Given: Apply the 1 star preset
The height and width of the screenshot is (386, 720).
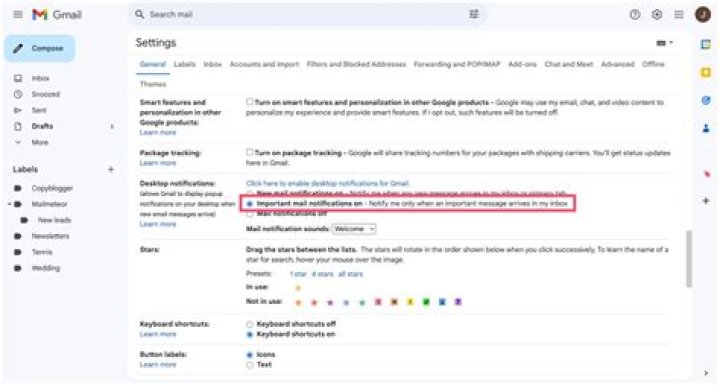Looking at the screenshot, I should tap(298, 274).
